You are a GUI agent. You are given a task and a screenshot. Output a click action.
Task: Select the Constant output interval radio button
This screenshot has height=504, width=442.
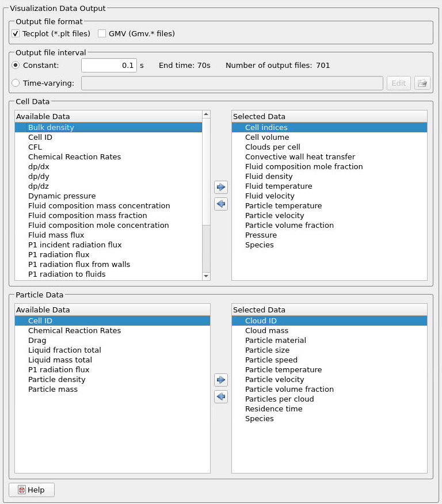(x=16, y=66)
